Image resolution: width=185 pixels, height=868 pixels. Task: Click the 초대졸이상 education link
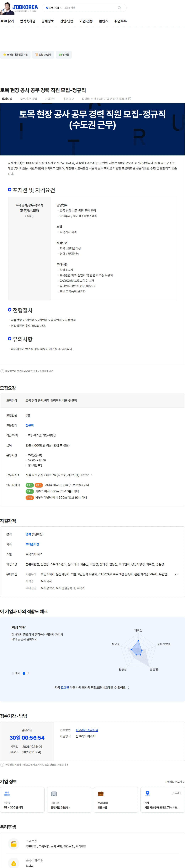point(32,545)
